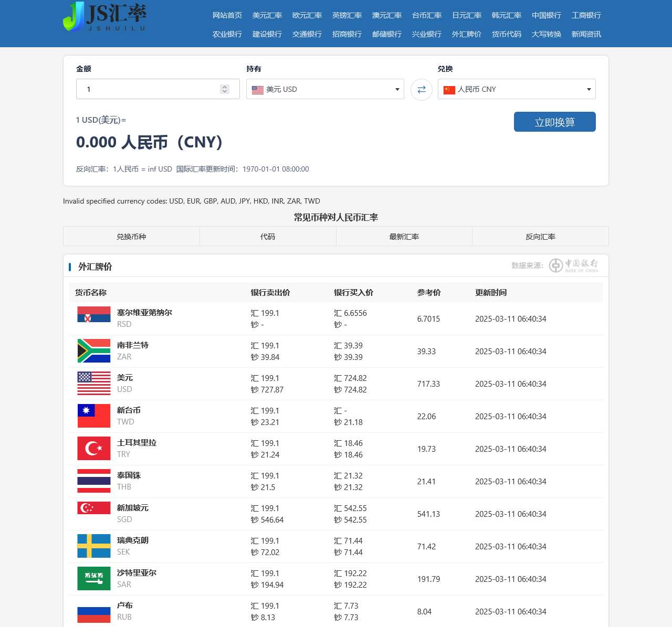The image size is (672, 627).
Task: Click the 立即换算 conversion button
Action: pos(554,122)
